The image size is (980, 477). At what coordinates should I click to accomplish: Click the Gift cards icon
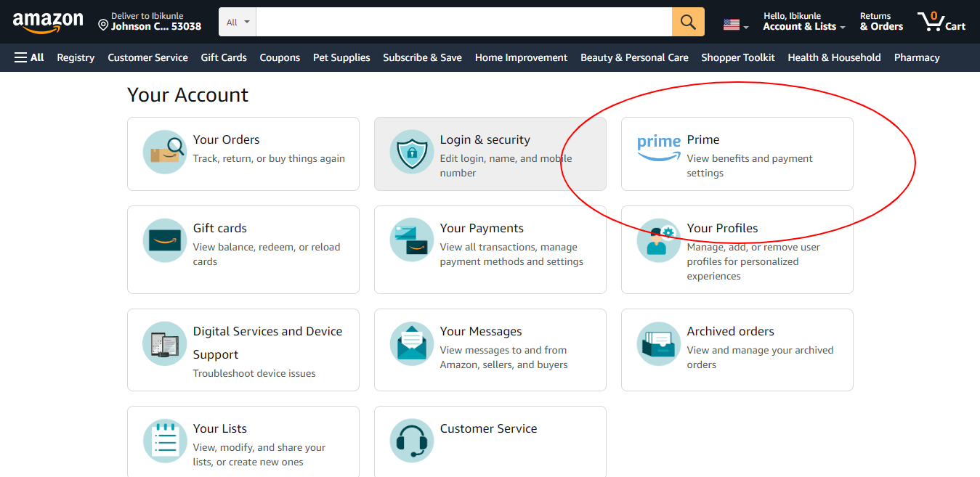point(165,240)
